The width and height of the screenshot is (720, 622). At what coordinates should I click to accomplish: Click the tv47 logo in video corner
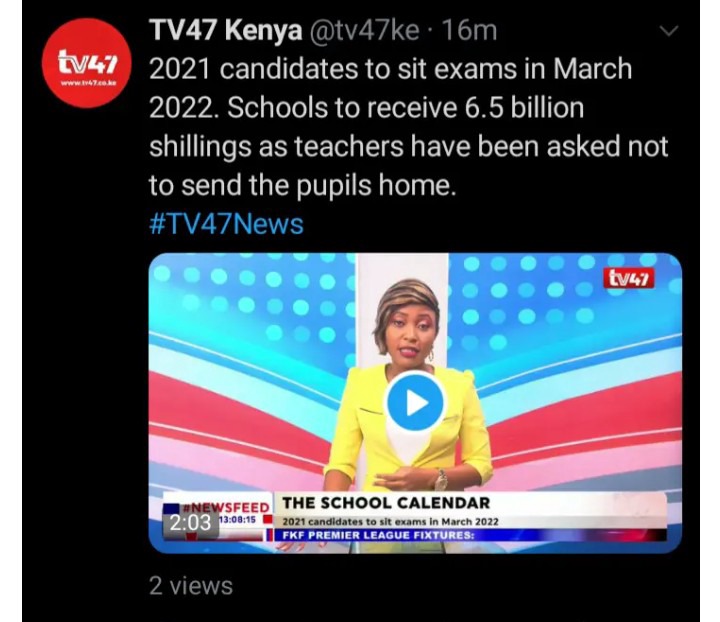[629, 278]
